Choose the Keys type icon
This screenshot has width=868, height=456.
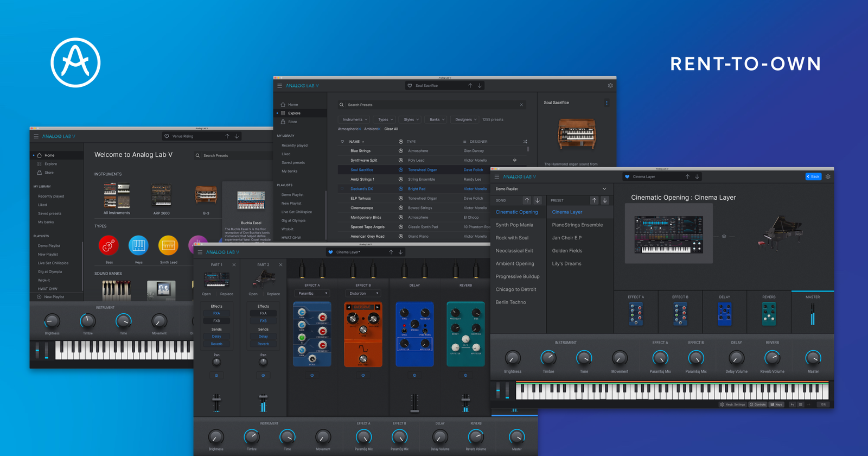pos(138,245)
